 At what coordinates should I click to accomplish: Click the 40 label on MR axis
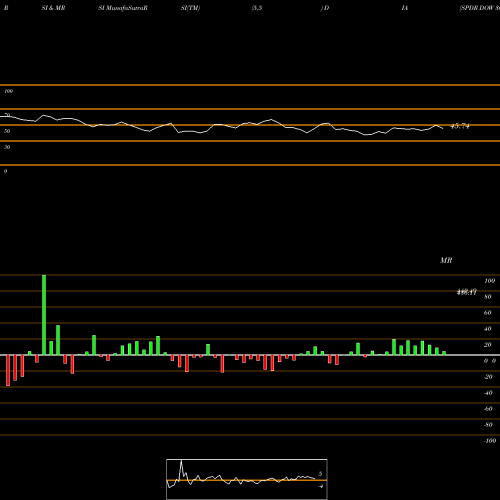(x=488, y=329)
